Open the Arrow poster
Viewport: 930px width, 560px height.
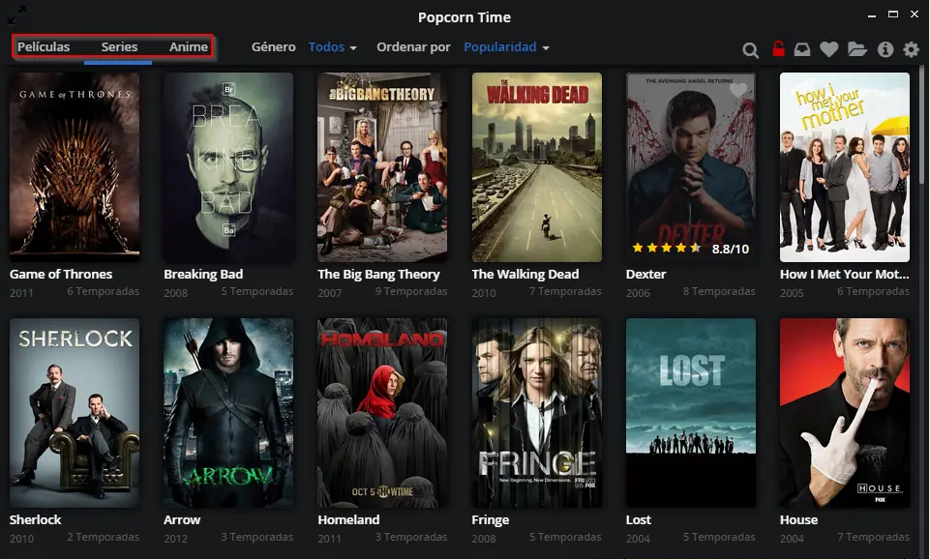[x=228, y=413]
